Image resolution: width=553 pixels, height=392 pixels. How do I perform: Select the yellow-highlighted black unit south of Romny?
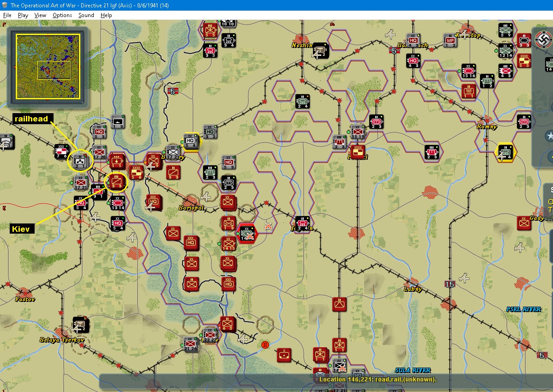click(505, 152)
